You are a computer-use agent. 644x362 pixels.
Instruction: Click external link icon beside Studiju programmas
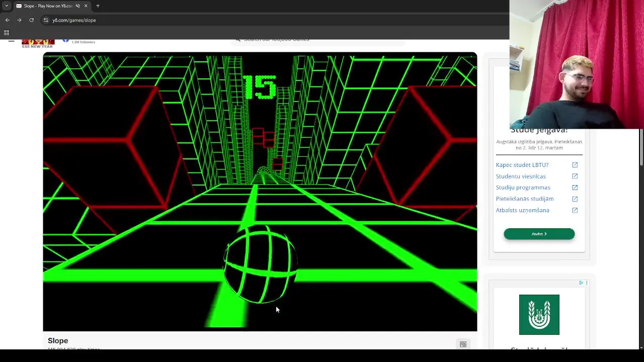pyautogui.click(x=575, y=188)
